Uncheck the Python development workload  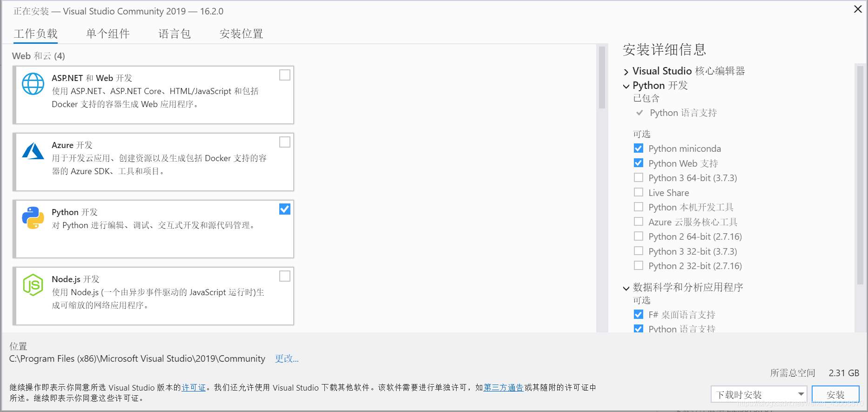pos(285,209)
